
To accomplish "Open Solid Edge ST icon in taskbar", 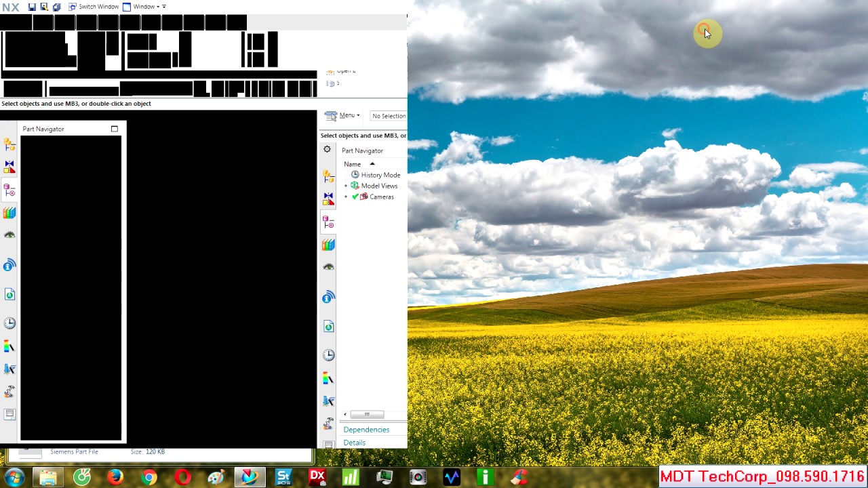I will pyautogui.click(x=283, y=477).
